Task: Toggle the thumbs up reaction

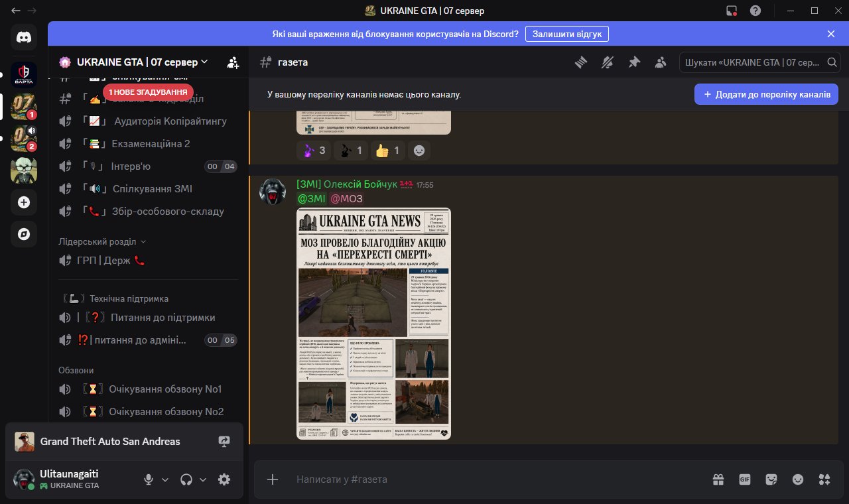Action: [x=388, y=151]
